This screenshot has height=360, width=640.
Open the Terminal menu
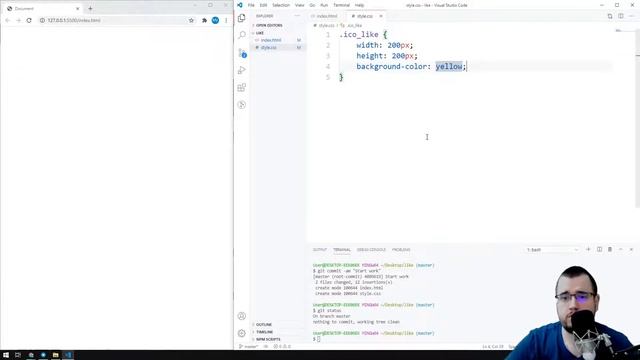click(x=342, y=5)
